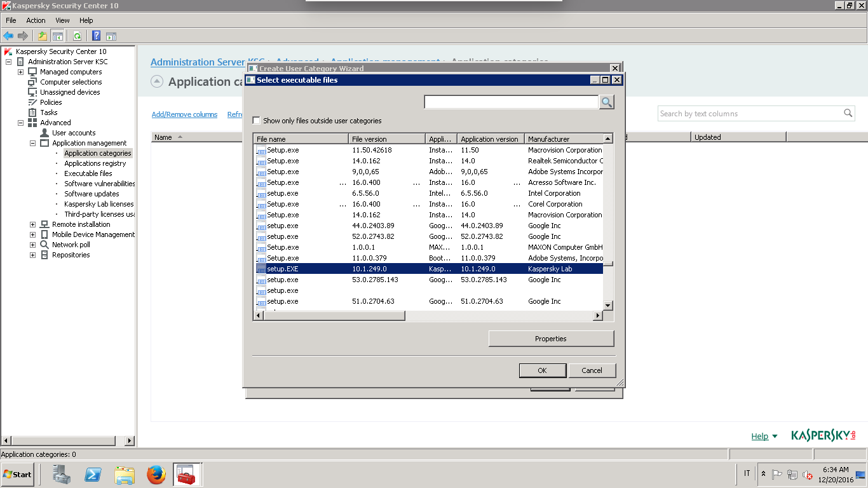The image size is (868, 488).
Task: Open the Action menu
Action: pyautogui.click(x=36, y=20)
